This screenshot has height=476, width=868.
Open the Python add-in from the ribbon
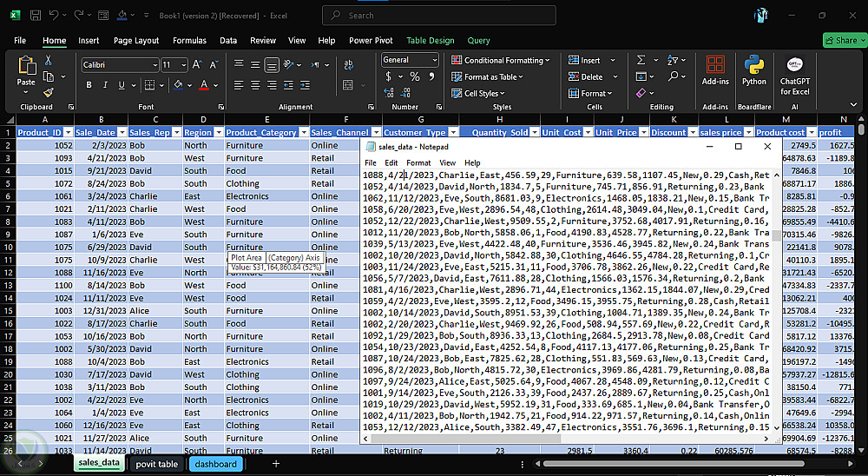754,71
